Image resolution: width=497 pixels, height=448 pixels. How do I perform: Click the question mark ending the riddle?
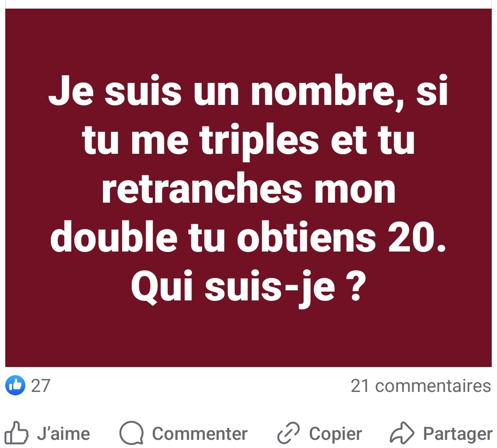356,285
